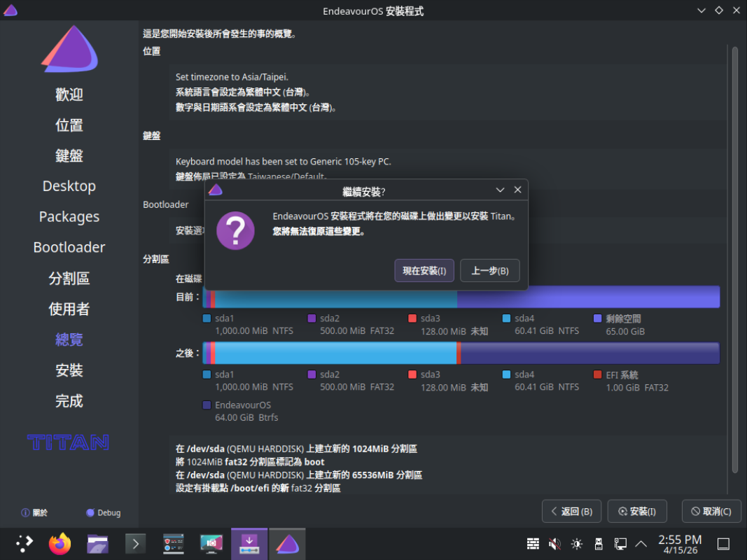The width and height of the screenshot is (747, 560).
Task: Click the 取消 (Cancel) button
Action: click(711, 512)
